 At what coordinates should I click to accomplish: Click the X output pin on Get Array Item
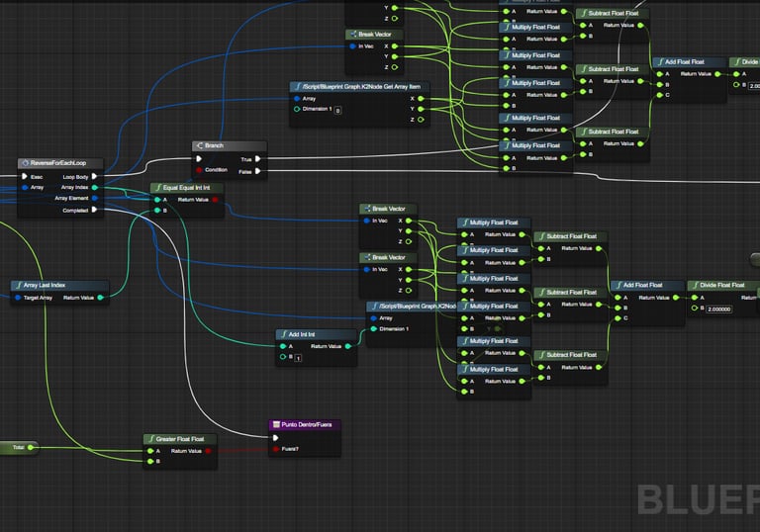(x=421, y=98)
